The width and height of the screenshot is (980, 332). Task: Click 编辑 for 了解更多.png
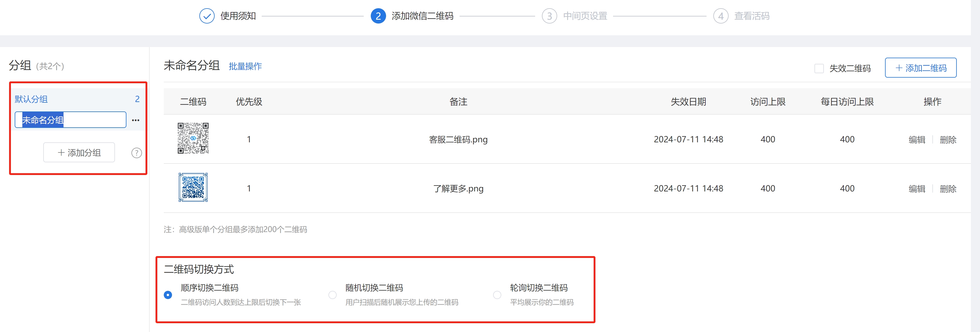click(x=917, y=188)
